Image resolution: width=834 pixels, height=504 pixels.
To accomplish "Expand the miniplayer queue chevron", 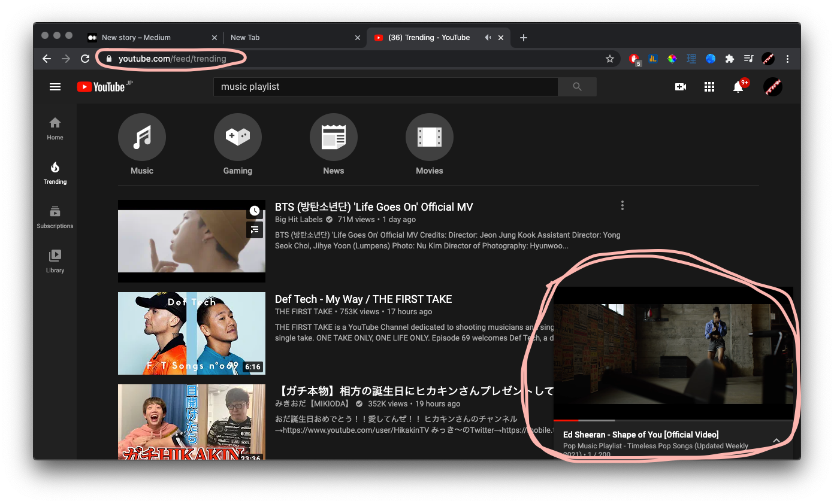I will 776,441.
